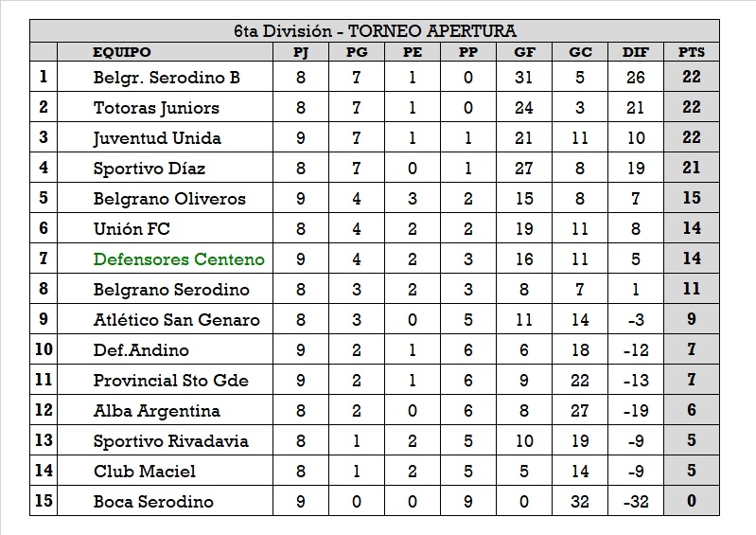Viewport: 756px width, 535px height.
Task: Select the Belgr. Serodino B team cell
Action: [167, 78]
